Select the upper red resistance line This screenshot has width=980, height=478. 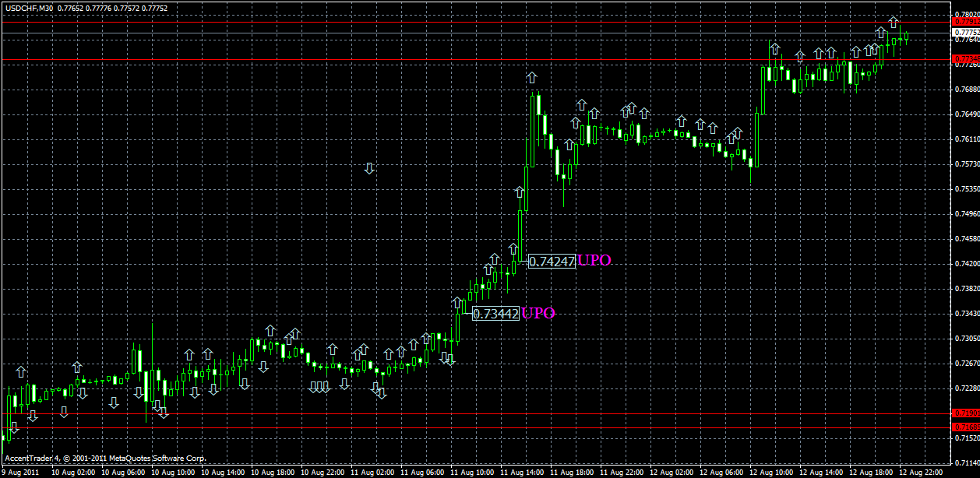point(312,21)
